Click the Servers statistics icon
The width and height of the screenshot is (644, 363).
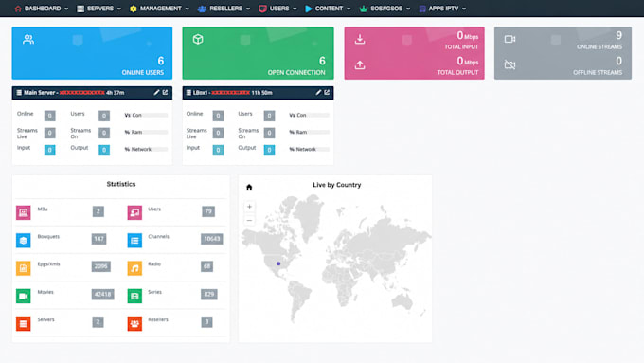point(24,323)
